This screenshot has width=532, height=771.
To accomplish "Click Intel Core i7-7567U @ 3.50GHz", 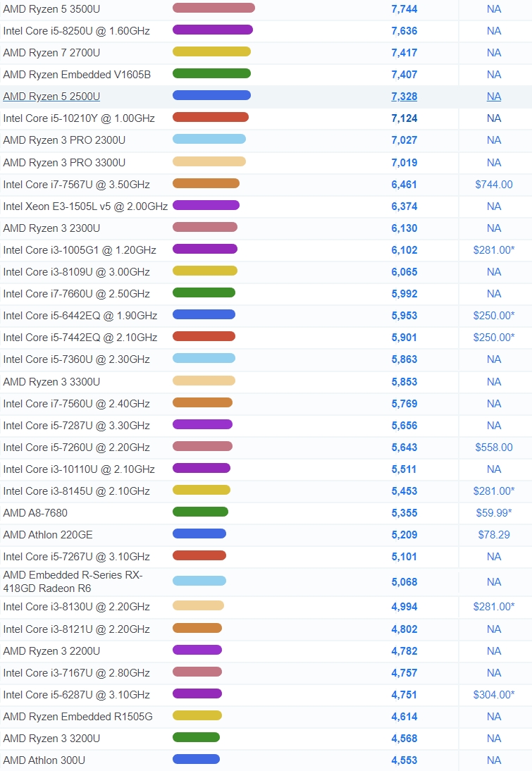I will pos(76,185).
